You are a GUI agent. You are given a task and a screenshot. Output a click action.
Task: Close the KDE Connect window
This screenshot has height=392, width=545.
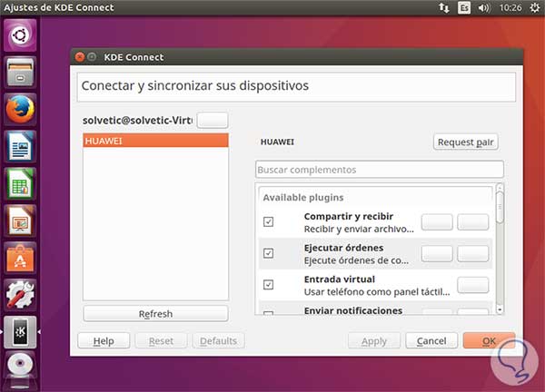(80, 56)
